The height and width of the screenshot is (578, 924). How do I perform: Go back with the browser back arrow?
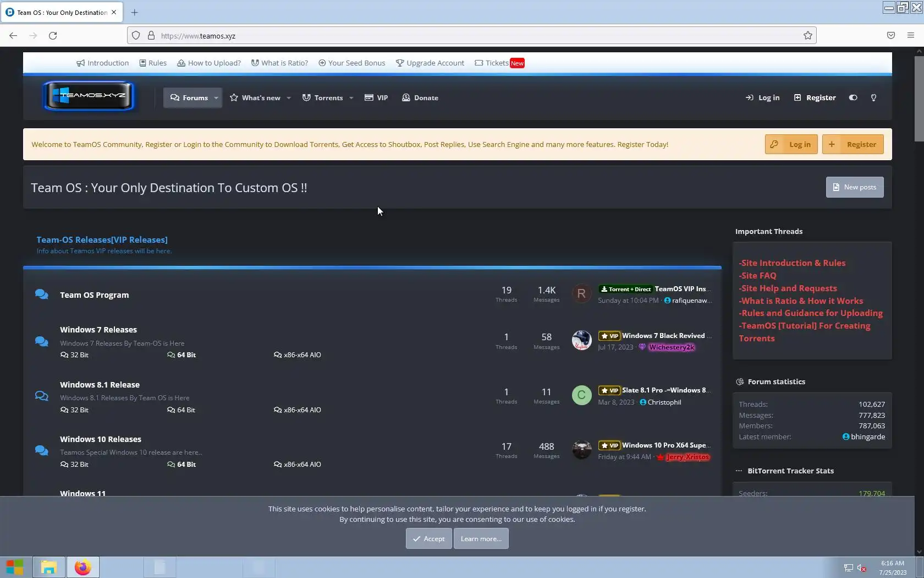click(x=13, y=36)
